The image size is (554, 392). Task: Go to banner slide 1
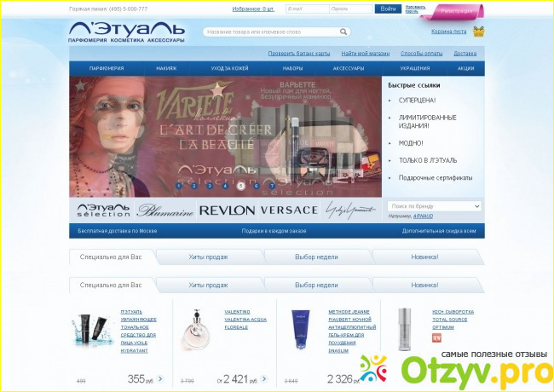point(179,185)
